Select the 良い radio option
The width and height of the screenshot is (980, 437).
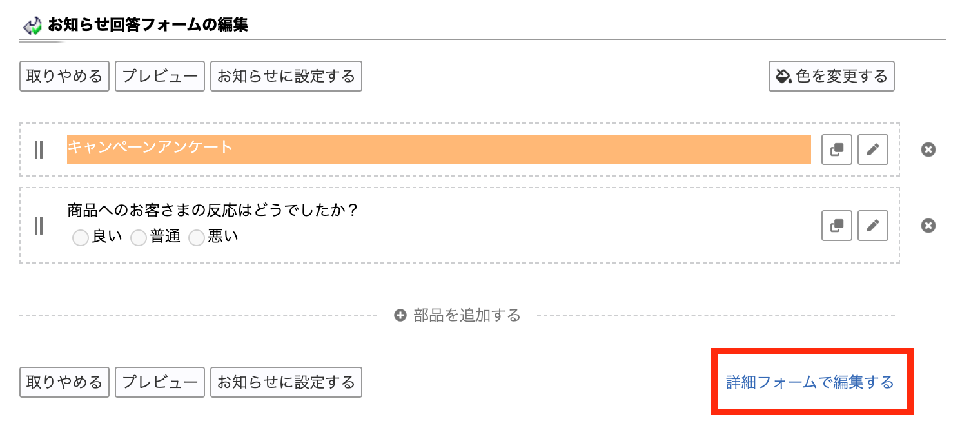(x=81, y=238)
